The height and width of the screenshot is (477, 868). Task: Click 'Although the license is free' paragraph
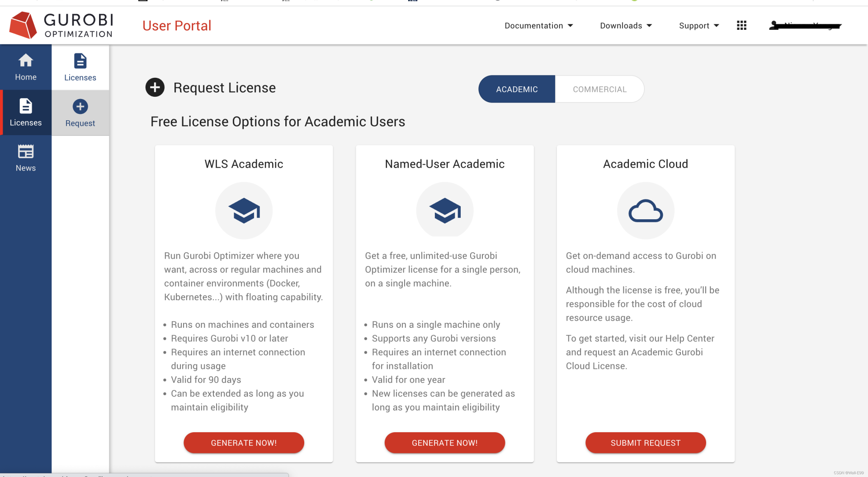click(x=642, y=304)
